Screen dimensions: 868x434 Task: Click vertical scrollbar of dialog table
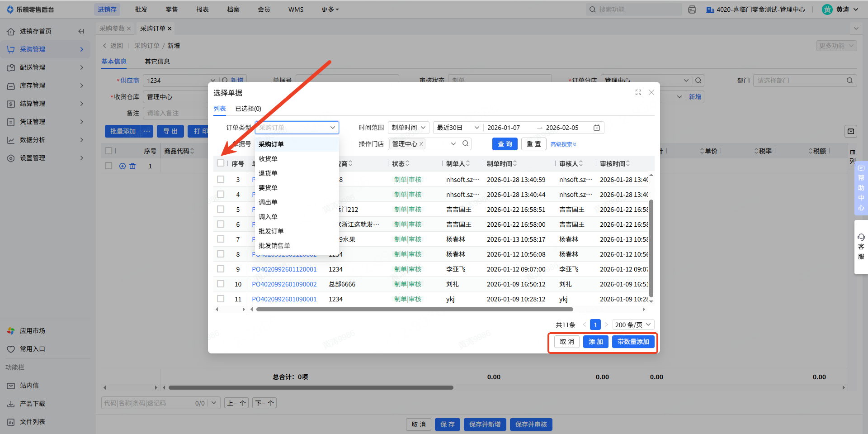[651, 249]
